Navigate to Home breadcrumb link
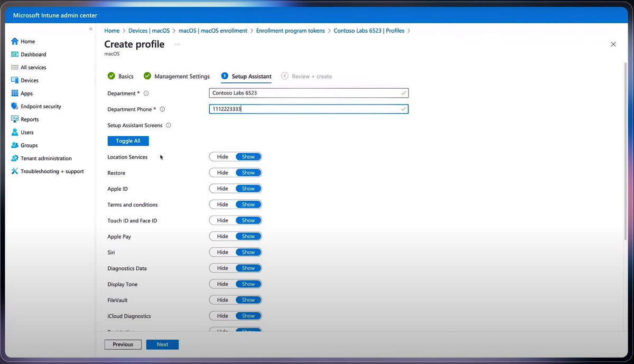634x364 pixels. [x=112, y=31]
